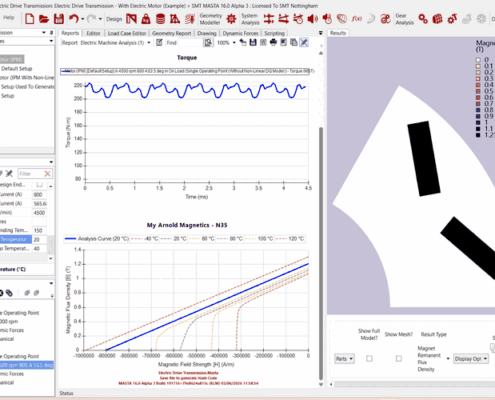Click the pin icon left of the Filter box
The image size is (495, 400).
coord(9,173)
